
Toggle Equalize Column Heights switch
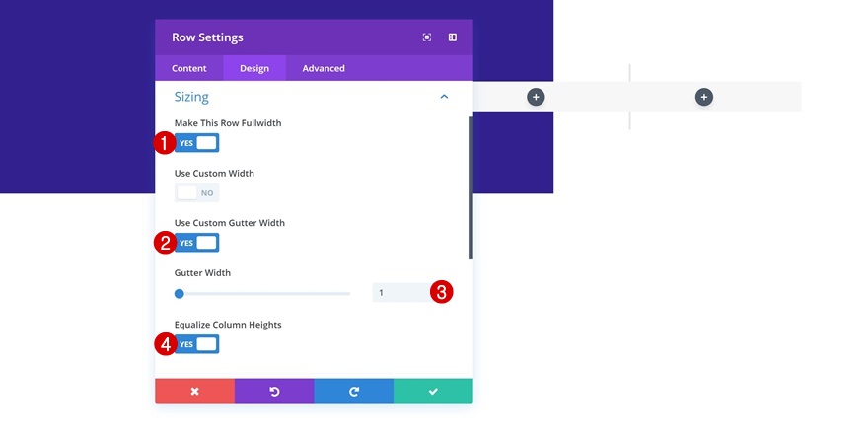(197, 344)
